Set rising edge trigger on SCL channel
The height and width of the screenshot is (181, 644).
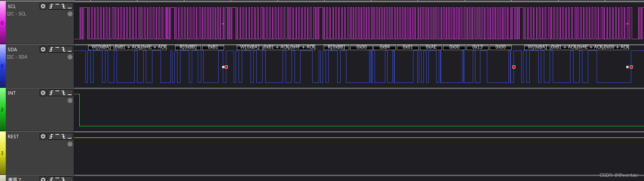51,6
